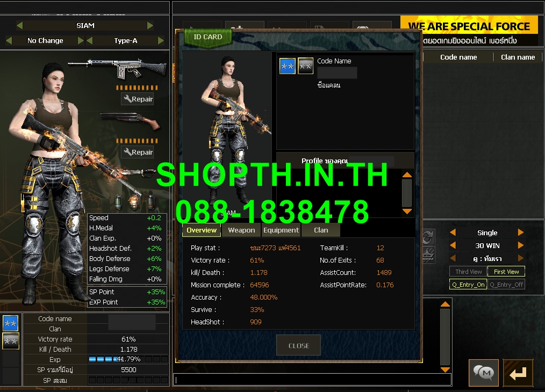Screen dimensions: 545x392
Task: Click right arrow beside No Change
Action: click(81, 41)
